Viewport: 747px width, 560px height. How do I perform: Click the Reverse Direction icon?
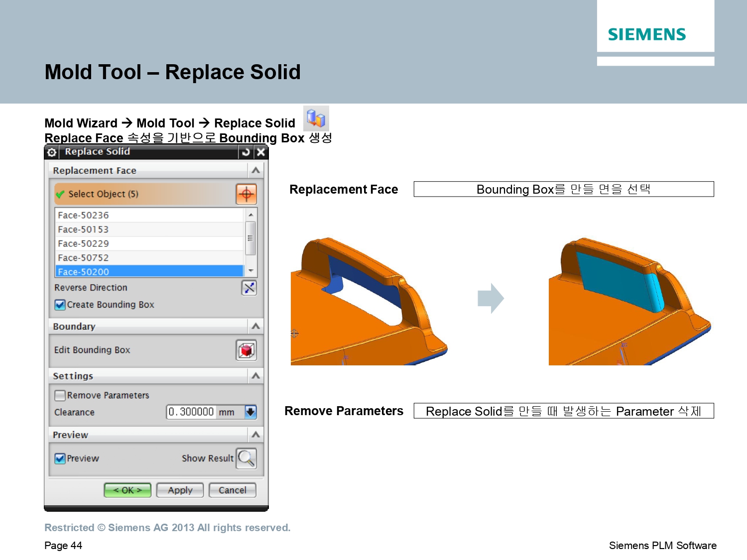point(249,288)
